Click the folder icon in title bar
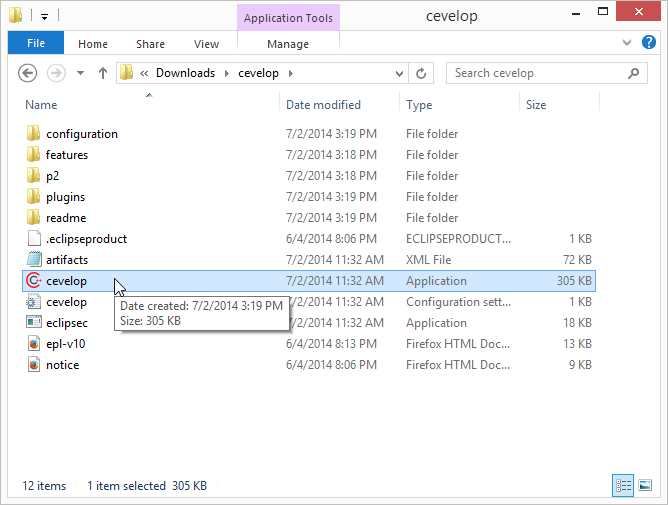This screenshot has height=505, width=668. [15, 15]
